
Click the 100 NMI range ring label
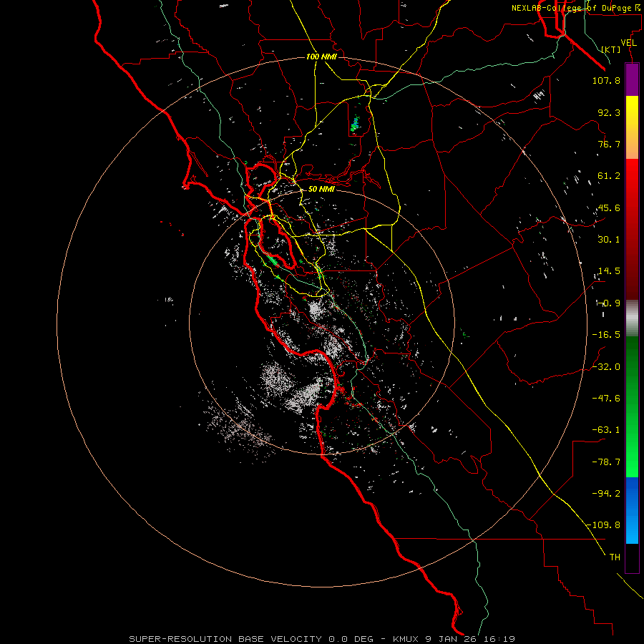tap(321, 57)
